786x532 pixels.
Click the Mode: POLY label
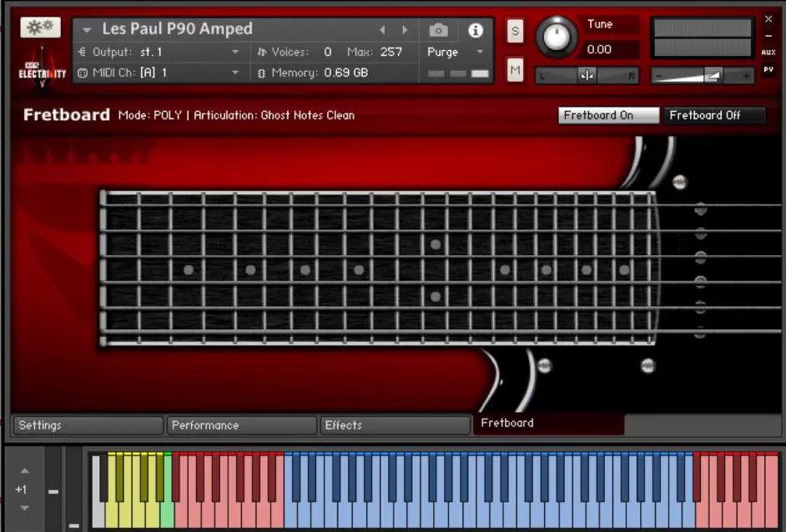click(x=150, y=115)
